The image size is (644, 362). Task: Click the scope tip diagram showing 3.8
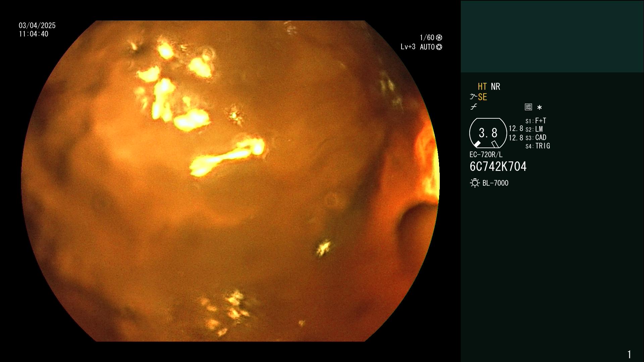coord(488,133)
